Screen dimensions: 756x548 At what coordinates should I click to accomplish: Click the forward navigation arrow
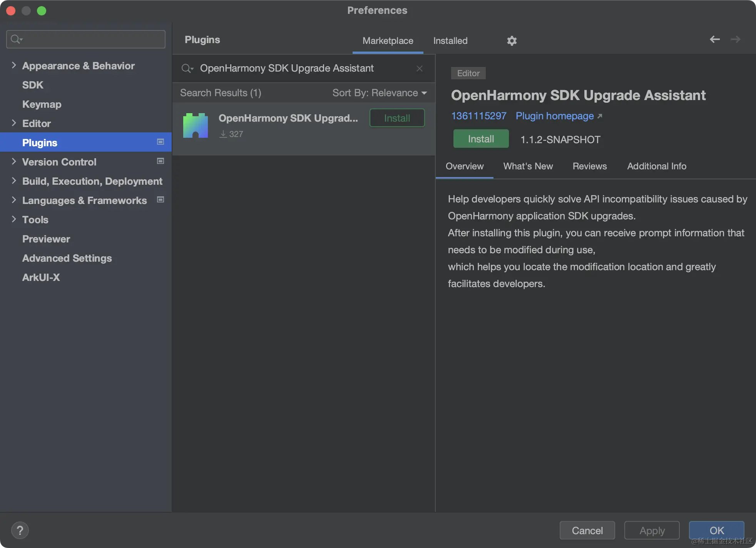tap(735, 39)
